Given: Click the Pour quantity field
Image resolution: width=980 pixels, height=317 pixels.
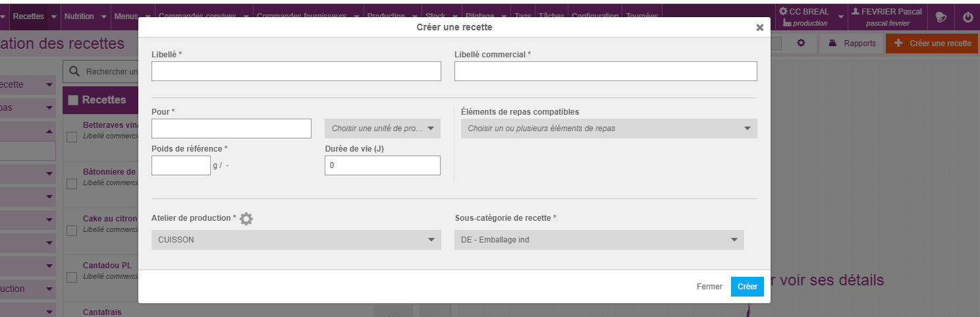Looking at the screenshot, I should click(x=231, y=129).
